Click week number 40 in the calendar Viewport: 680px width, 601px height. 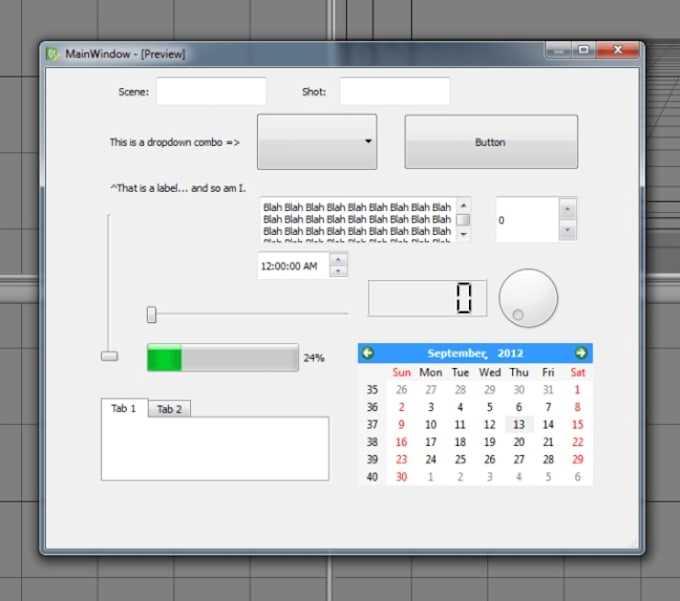tap(372, 477)
